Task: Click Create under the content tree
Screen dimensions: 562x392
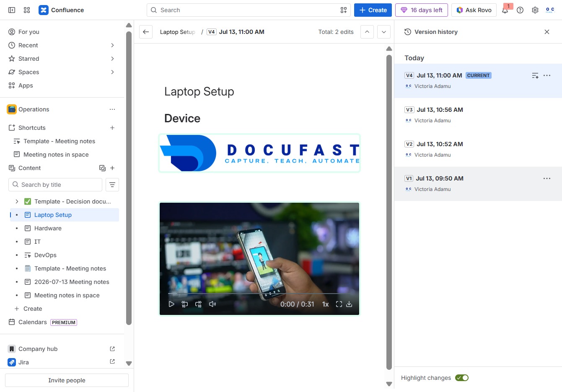Action: click(33, 309)
